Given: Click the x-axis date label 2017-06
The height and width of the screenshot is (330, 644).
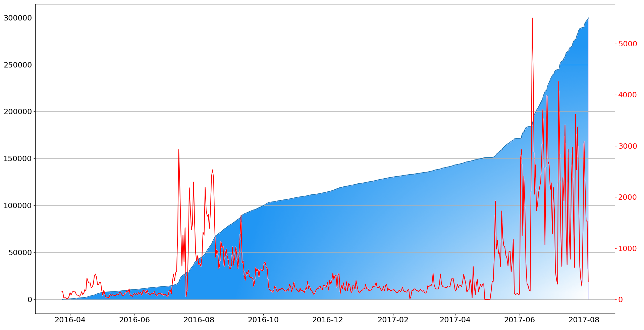Looking at the screenshot, I should point(520,320).
